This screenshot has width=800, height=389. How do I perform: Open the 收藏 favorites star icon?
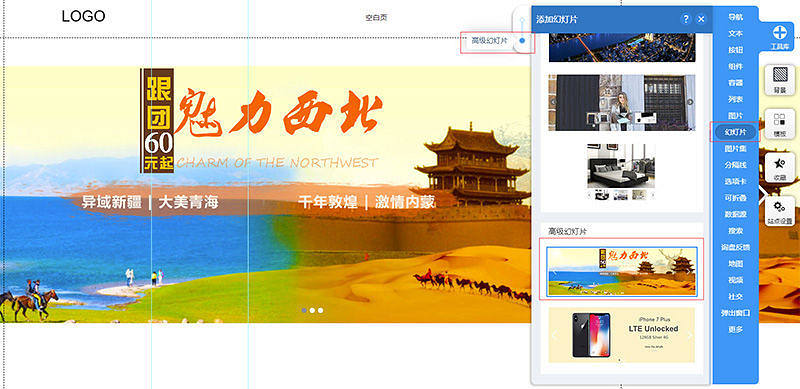click(x=779, y=167)
